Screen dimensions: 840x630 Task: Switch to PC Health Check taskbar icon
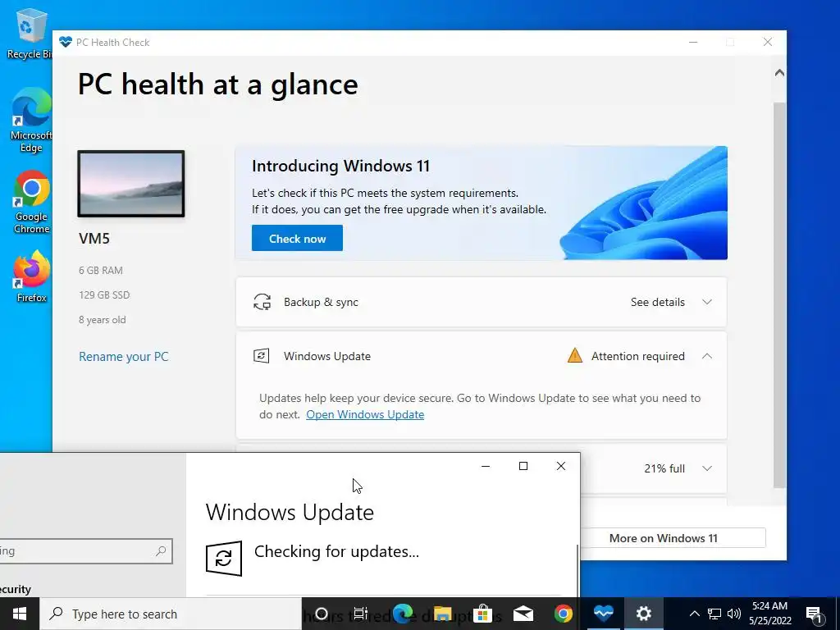(x=603, y=614)
